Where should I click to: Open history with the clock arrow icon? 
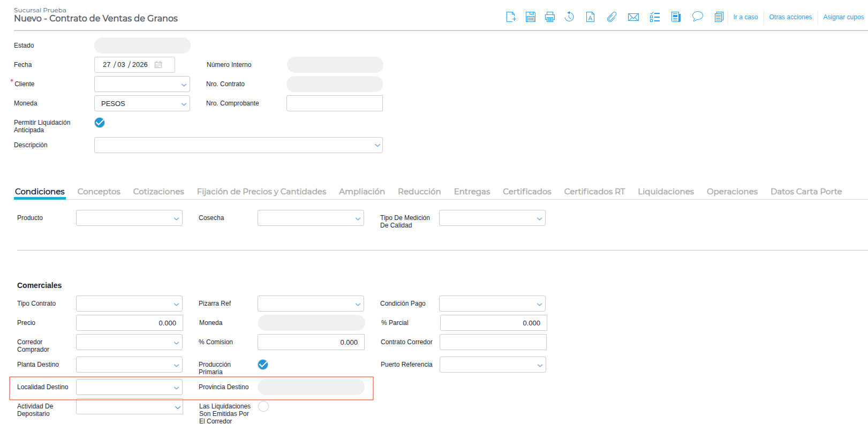point(569,17)
